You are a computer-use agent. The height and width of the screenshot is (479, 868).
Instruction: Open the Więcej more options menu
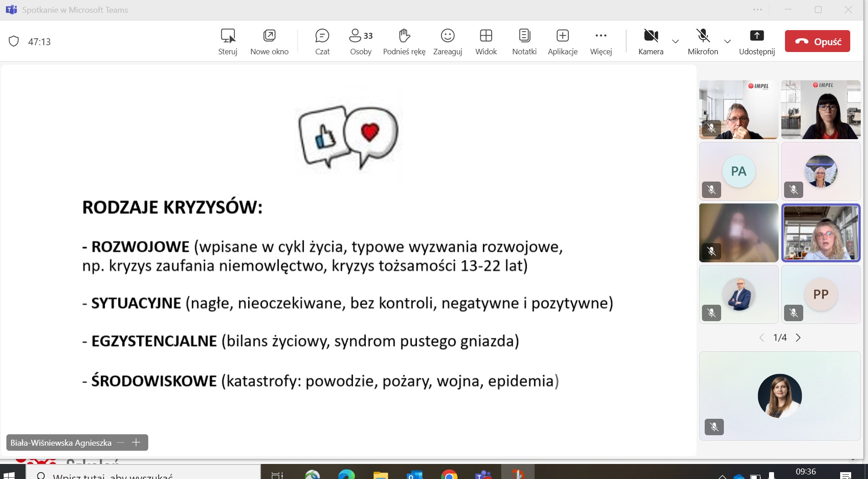(601, 42)
